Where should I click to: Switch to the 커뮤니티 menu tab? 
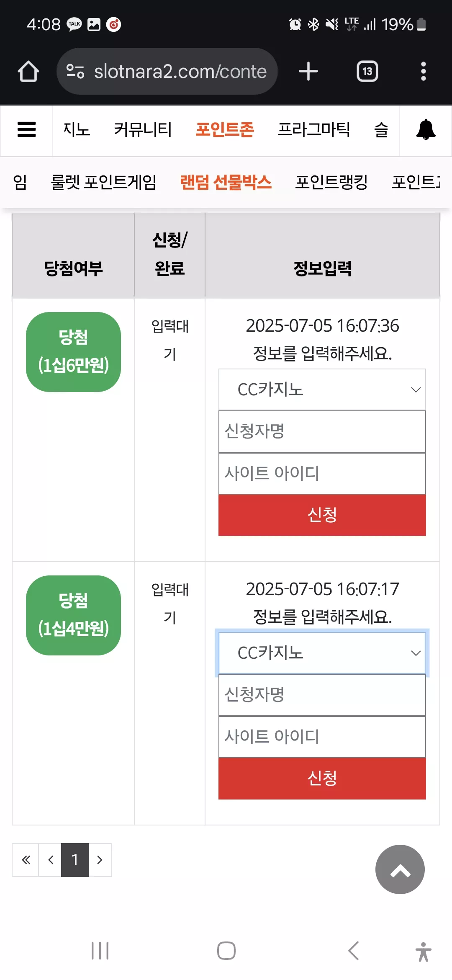(143, 129)
